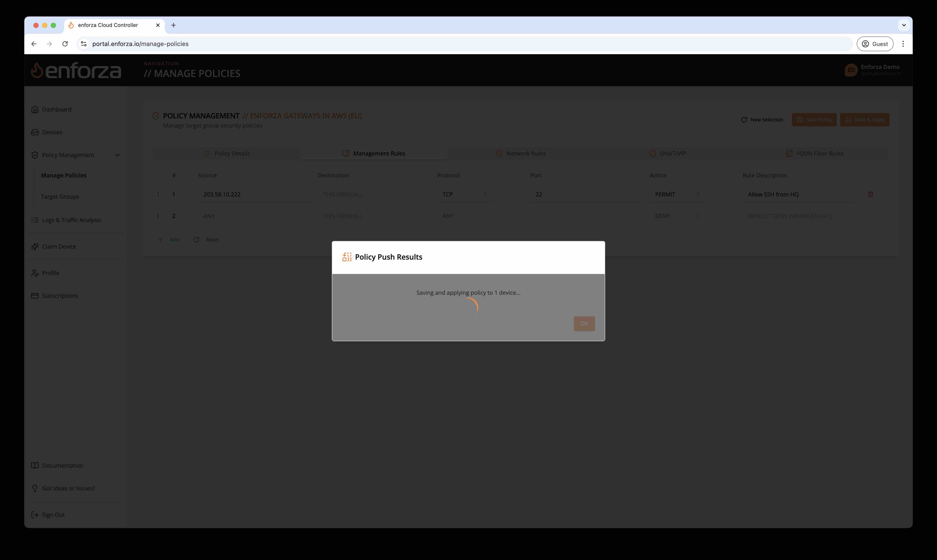937x560 pixels.
Task: Open Target Groups in the sidebar
Action: pyautogui.click(x=60, y=196)
